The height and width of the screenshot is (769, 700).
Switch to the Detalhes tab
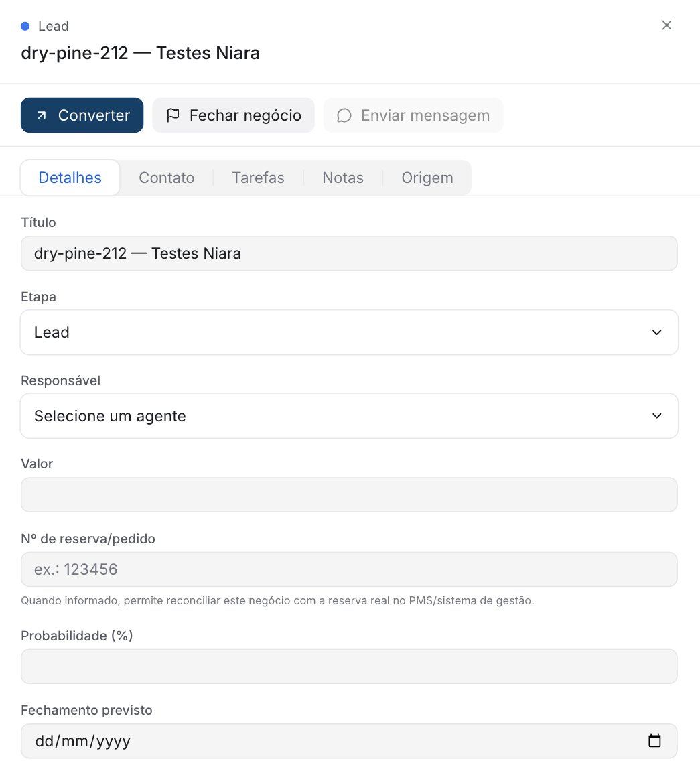click(70, 178)
